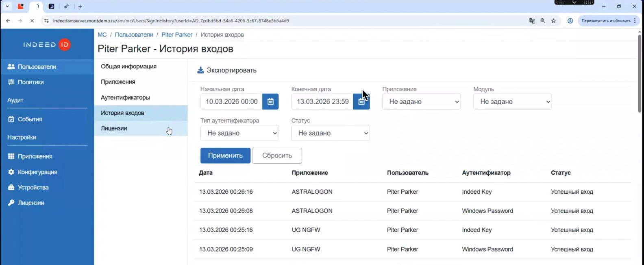Bookmark this page with the star icon
Viewport: 644px width, 265px height.
(553, 21)
